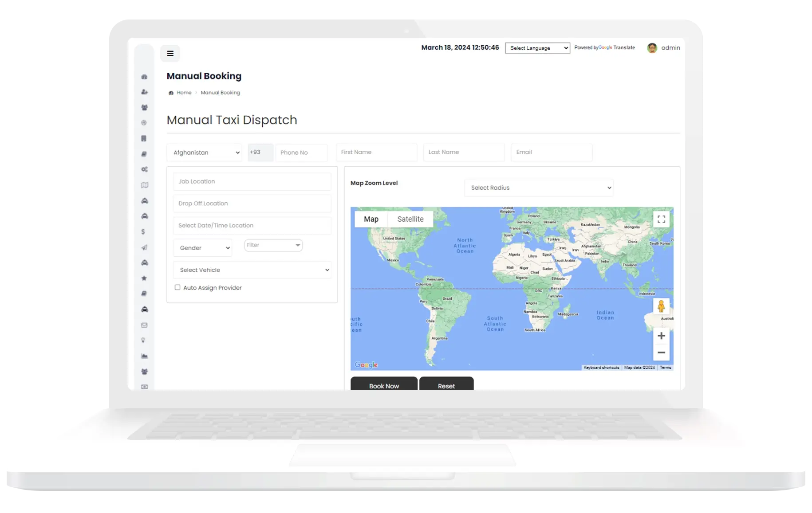This screenshot has height=513, width=812.
Task: Open the chart icon in sidebar
Action: pos(144,356)
